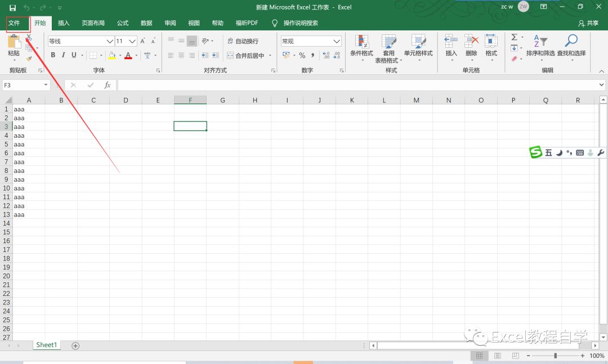Click the Orientation text angle icon
Screen dimensions: 608x364
205,41
